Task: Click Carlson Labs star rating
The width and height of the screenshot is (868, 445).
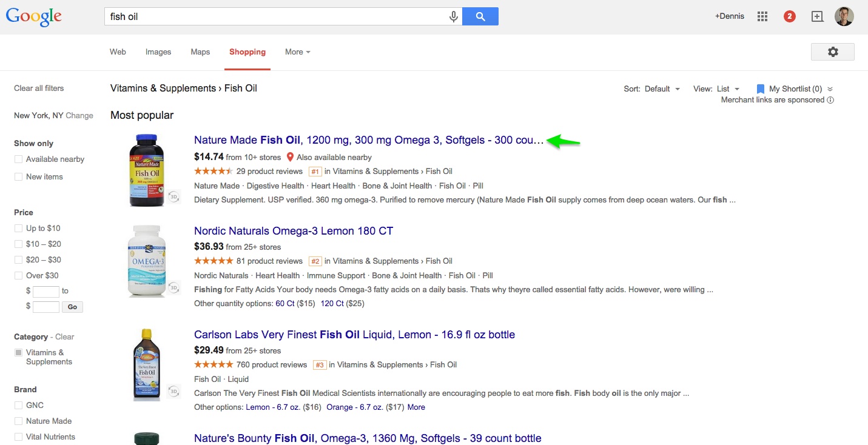Action: coord(214,364)
